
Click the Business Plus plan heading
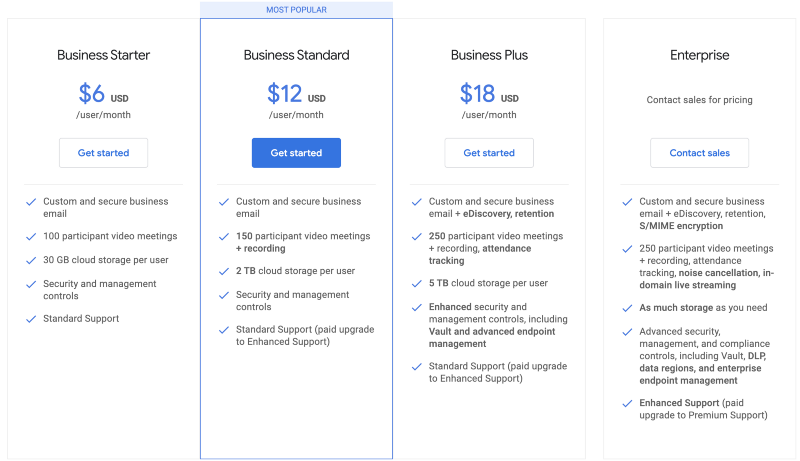pos(489,55)
